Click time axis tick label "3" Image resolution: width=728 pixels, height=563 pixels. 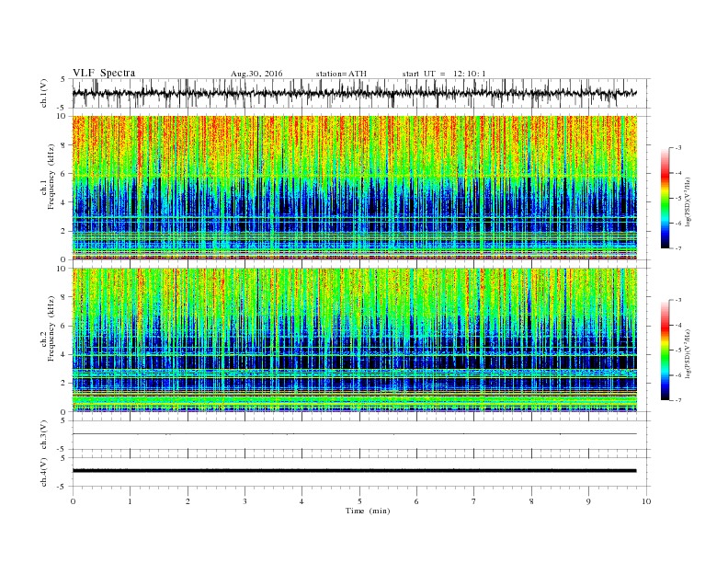[x=245, y=501]
